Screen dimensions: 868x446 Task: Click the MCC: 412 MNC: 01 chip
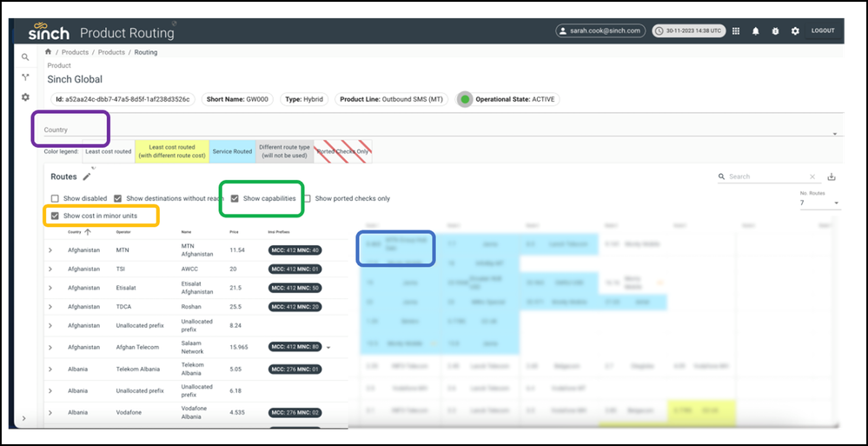[x=295, y=270]
